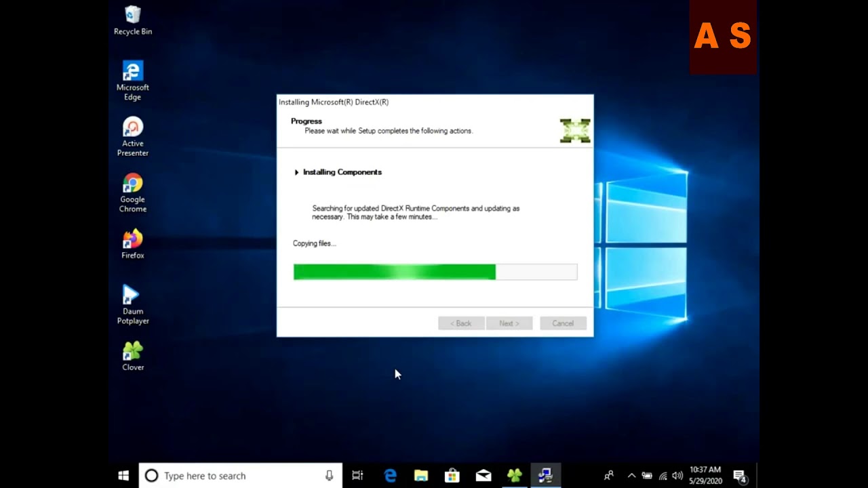868x488 pixels.
Task: Select the DirectX setup taskbar icon
Action: [x=546, y=476]
